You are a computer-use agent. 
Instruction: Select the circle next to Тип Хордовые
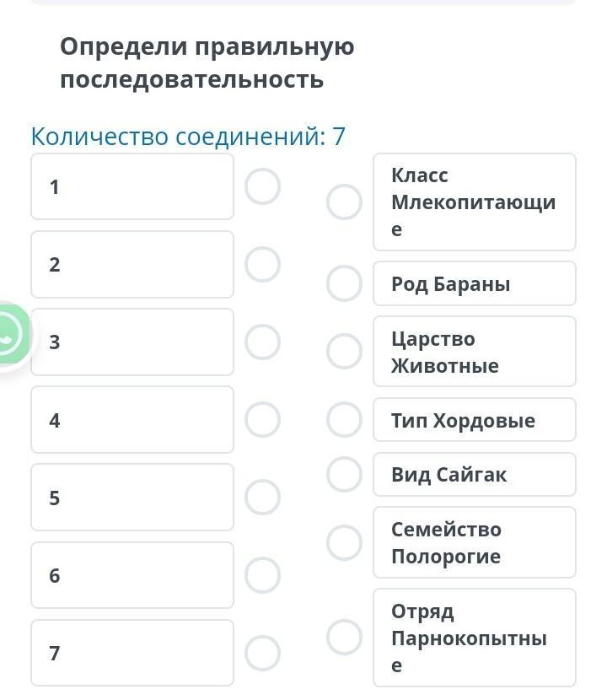344,419
